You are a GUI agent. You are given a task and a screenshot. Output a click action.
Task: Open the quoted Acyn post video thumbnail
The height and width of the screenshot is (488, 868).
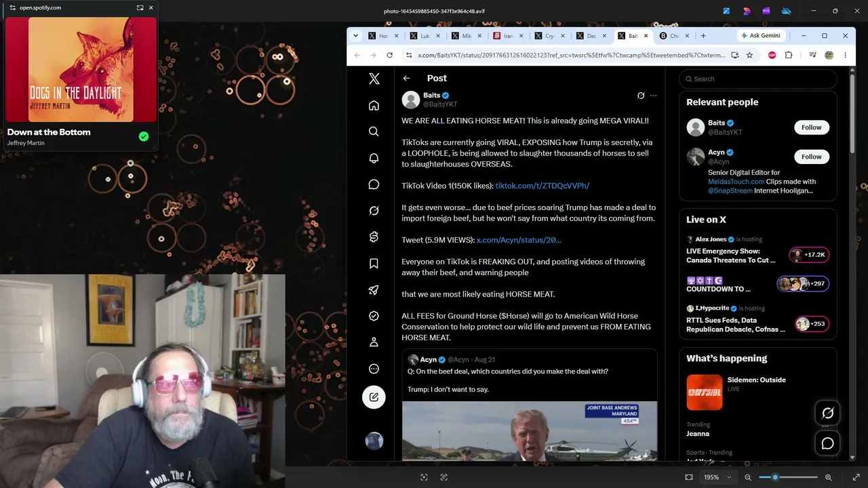click(x=530, y=431)
